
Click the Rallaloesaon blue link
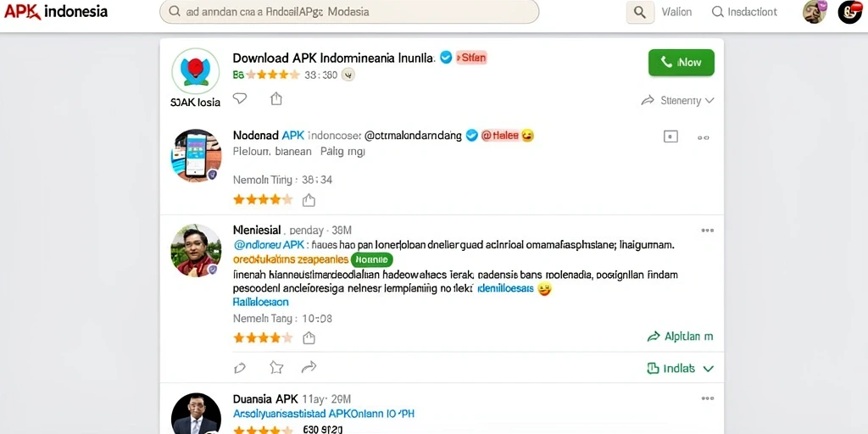tap(261, 303)
